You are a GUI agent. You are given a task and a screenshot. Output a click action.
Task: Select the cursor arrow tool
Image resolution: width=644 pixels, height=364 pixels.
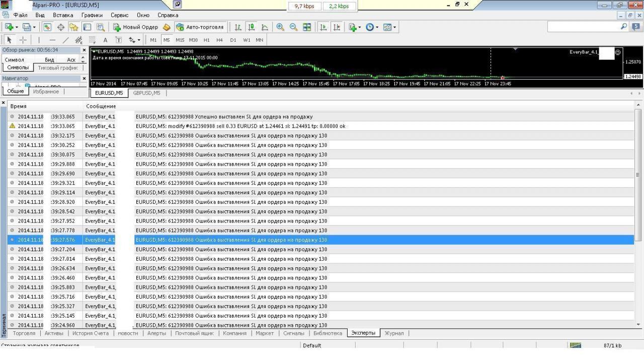9,40
